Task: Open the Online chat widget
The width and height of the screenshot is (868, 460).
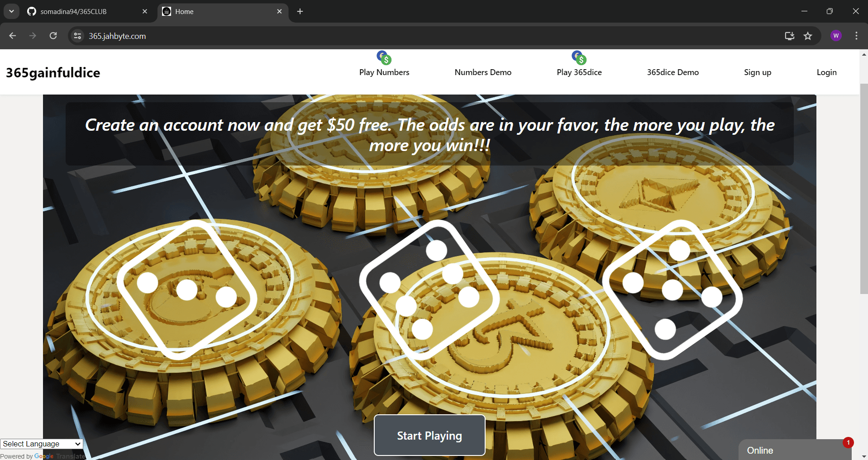Action: [x=795, y=450]
